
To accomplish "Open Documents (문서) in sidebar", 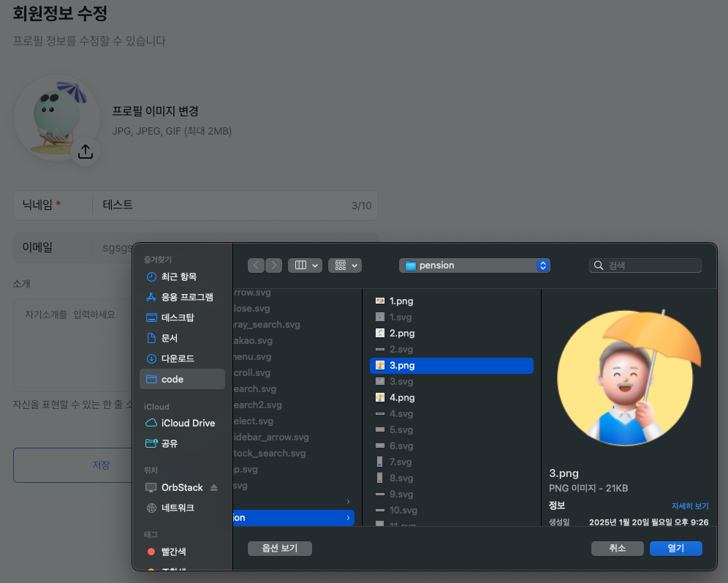I will pos(182,338).
